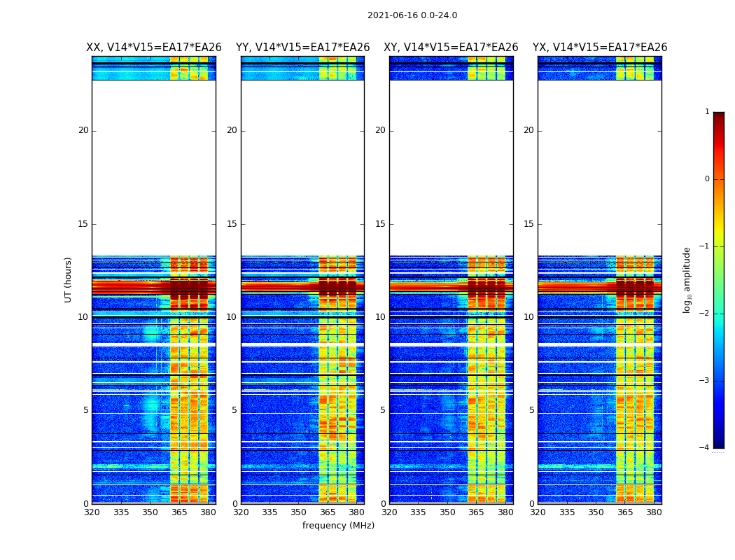This screenshot has height=560, width=735.
Task: Click the 350 tick under the XY panel
Action: pos(447,512)
